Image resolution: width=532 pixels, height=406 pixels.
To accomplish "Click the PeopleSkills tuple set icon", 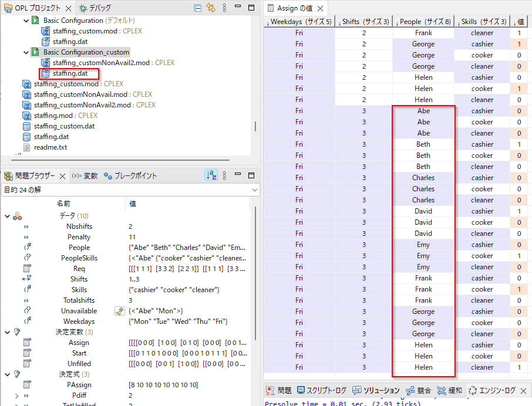I will tap(27, 258).
